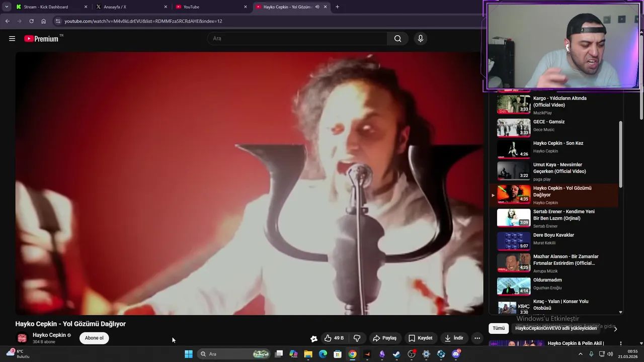Click the taskbar Ara search box
The image size is (644, 362).
(234, 354)
